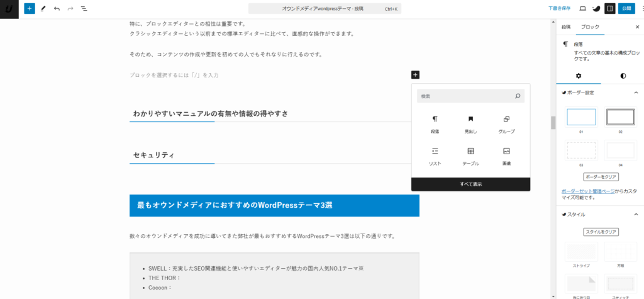This screenshot has width=644, height=299.
Task: Click the empty paragraph placeholder 'ブロックを選択するには'
Action: [174, 76]
